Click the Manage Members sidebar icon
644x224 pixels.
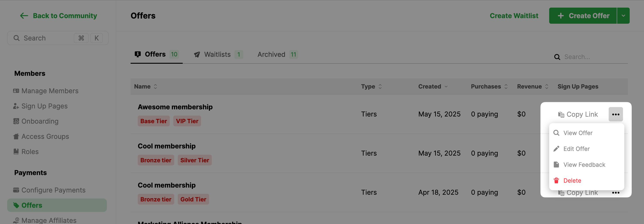16,91
